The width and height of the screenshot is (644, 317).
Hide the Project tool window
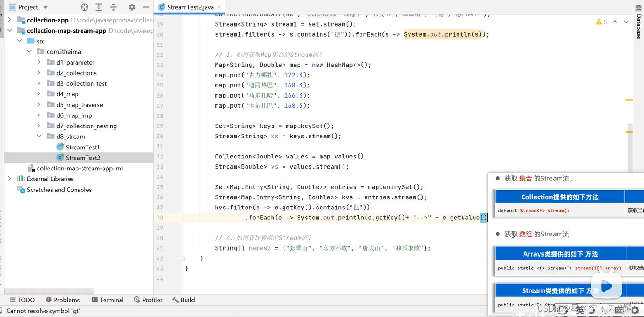click(146, 7)
